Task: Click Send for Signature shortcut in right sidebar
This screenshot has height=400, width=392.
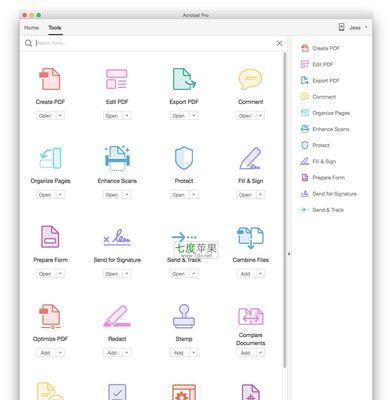Action: (329, 194)
